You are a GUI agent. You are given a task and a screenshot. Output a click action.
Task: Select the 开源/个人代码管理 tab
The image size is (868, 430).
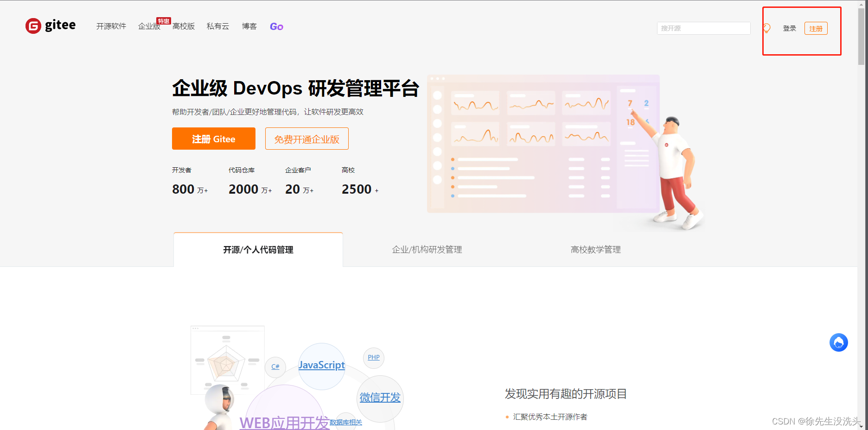pos(258,250)
